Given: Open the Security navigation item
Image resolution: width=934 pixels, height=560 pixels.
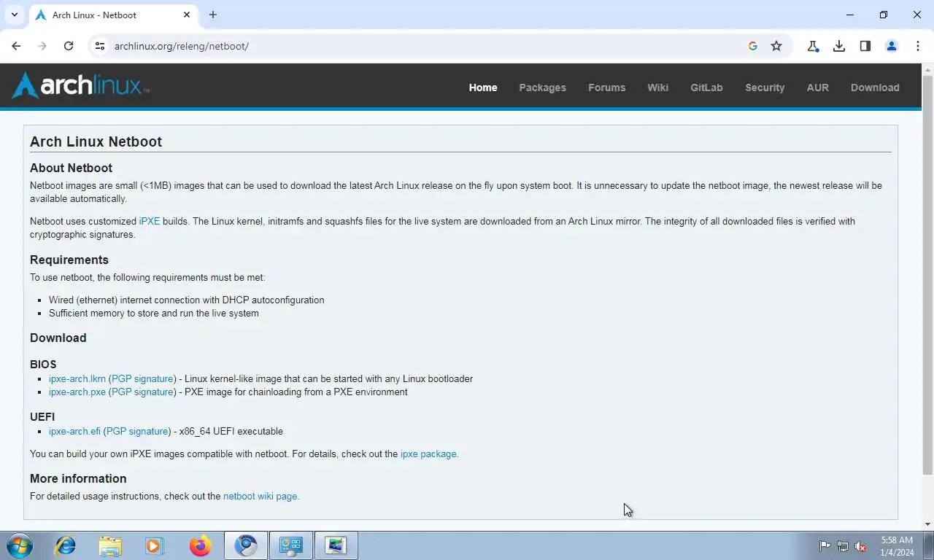Looking at the screenshot, I should (x=765, y=87).
